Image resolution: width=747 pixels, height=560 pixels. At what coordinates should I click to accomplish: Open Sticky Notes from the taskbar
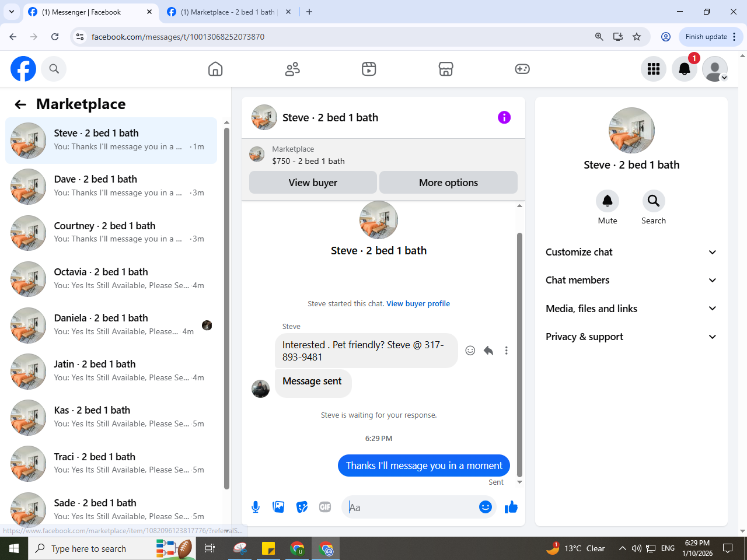(268, 548)
